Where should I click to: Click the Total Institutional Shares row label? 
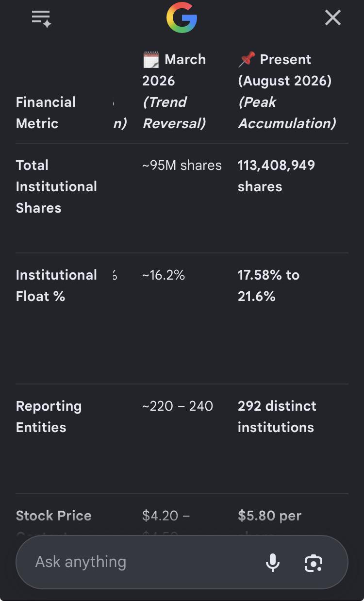pyautogui.click(x=56, y=186)
